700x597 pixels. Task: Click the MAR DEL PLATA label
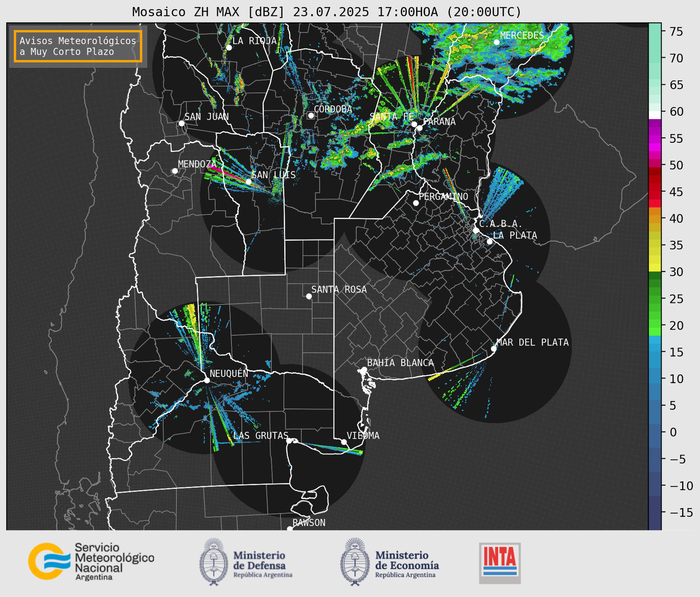point(533,343)
